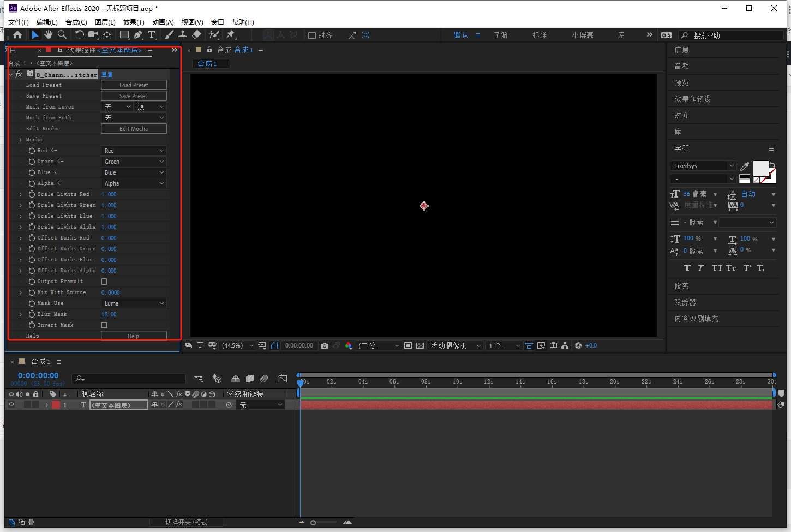Click the white fill color swatch

click(x=760, y=168)
